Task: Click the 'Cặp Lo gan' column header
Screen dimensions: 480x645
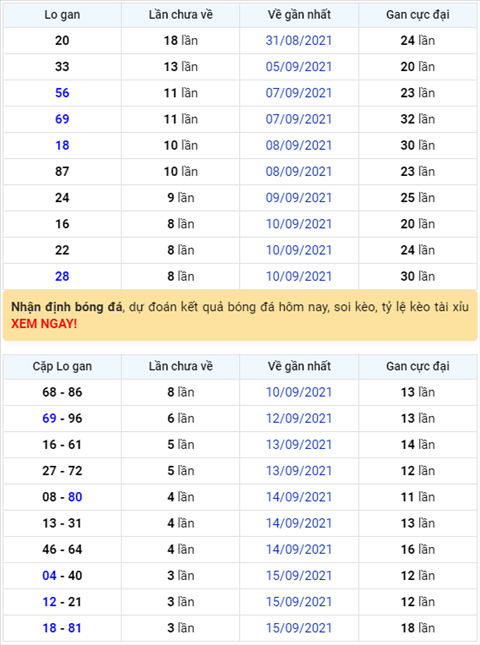Action: (62, 367)
